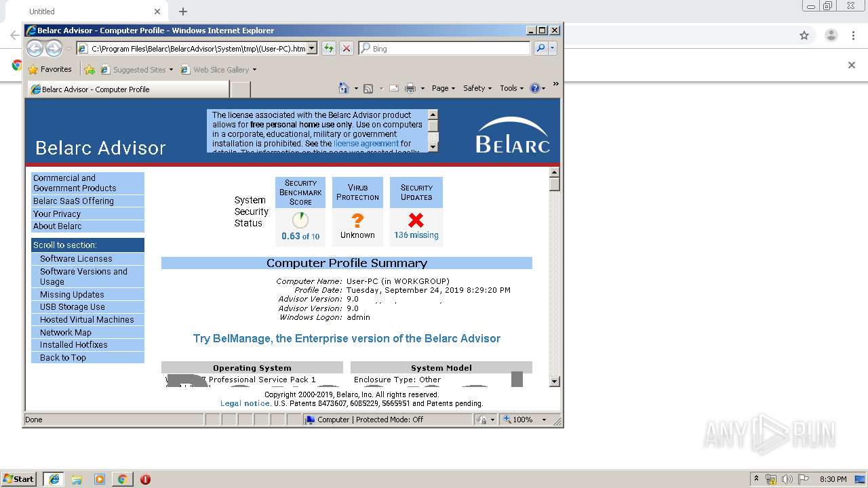Click the orange Virus Protection question mark
868x488 pixels.
357,220
